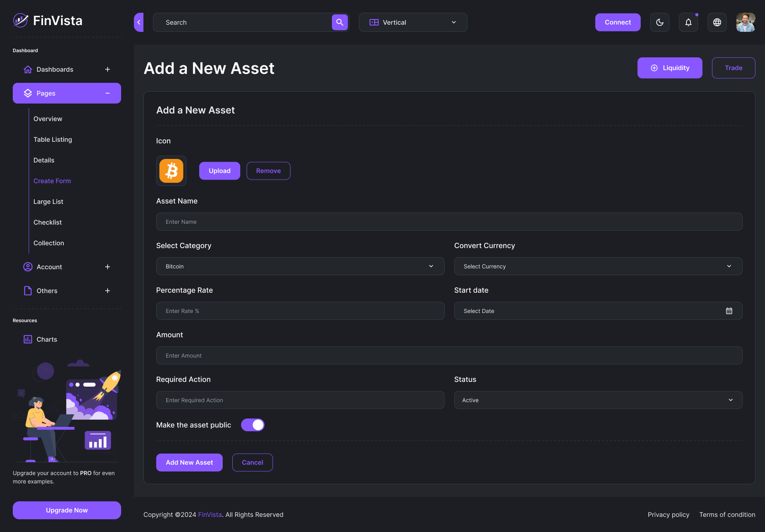Open the Select Category dropdown showing Bitcoin
This screenshot has width=765, height=532.
(300, 266)
